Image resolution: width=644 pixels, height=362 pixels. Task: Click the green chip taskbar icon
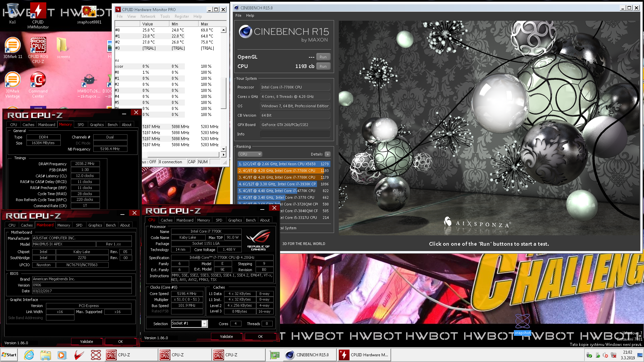coord(274,355)
